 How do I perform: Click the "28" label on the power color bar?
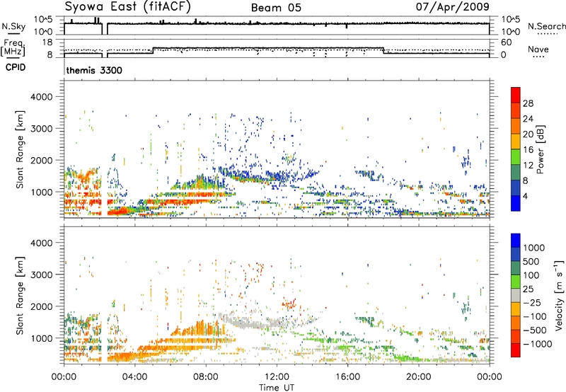528,103
